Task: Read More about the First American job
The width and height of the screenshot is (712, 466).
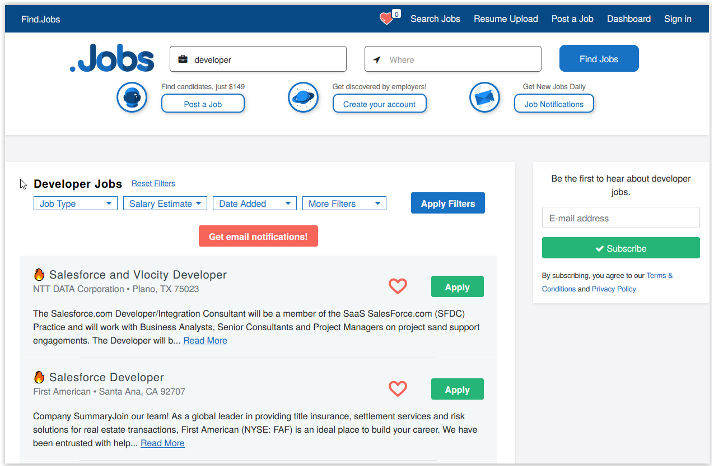Action: point(162,443)
